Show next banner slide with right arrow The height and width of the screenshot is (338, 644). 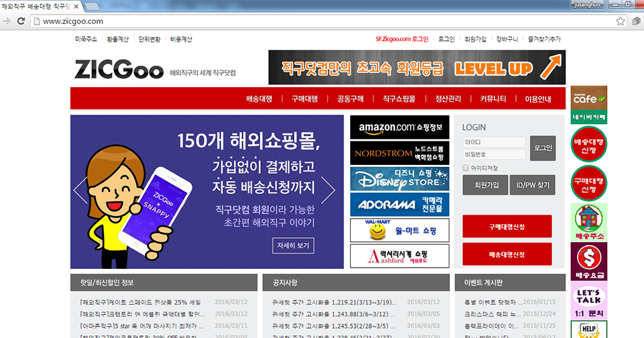pos(327,190)
